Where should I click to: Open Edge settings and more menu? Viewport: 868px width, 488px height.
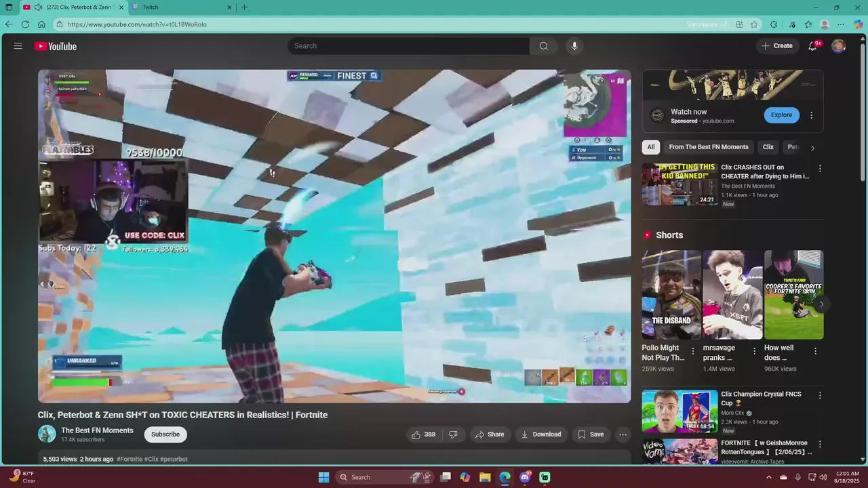tap(842, 24)
